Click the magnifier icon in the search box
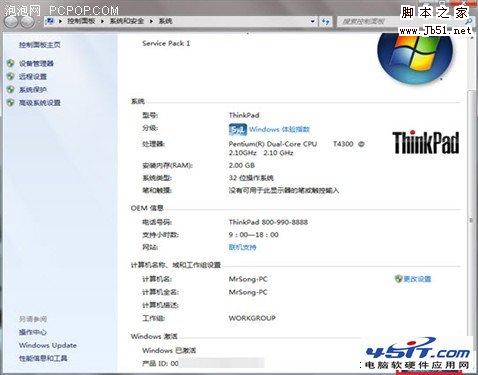 point(468,22)
